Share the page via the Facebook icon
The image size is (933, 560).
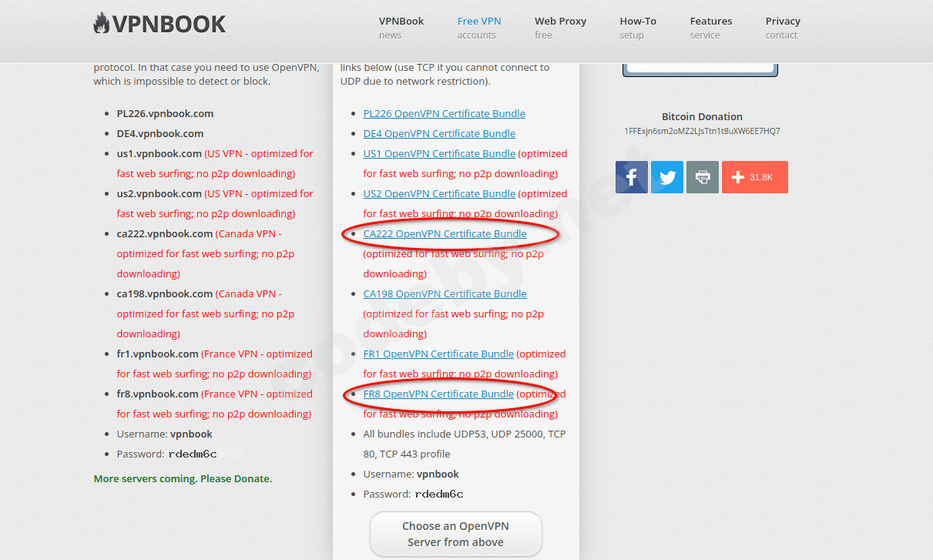tap(631, 176)
